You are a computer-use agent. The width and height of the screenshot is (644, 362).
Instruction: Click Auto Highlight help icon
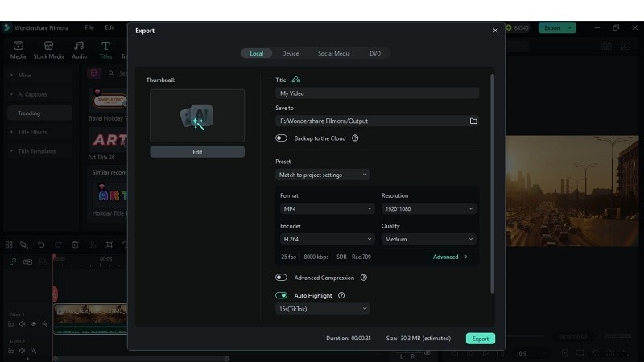click(x=341, y=295)
